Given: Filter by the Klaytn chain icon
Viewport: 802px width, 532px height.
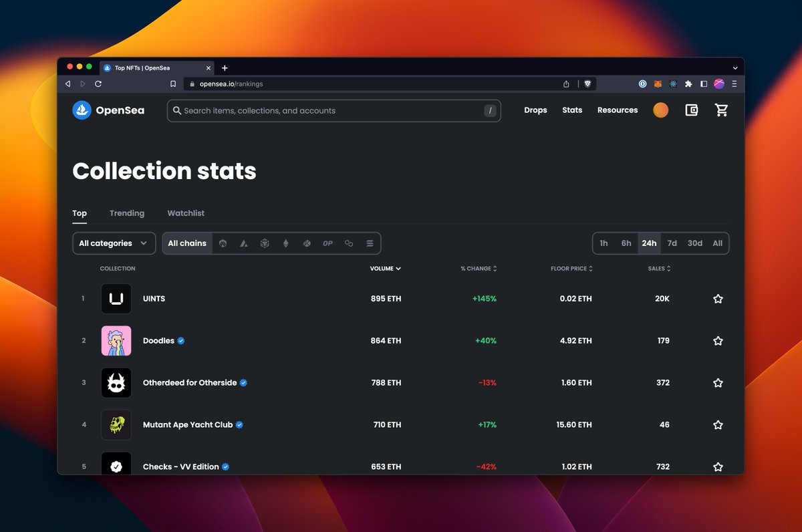Looking at the screenshot, I should (x=307, y=243).
